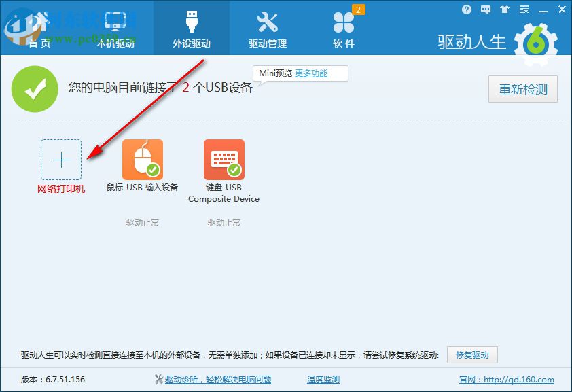572x392 pixels.
Task: Click the green checkmark status icon
Action: pyautogui.click(x=35, y=88)
